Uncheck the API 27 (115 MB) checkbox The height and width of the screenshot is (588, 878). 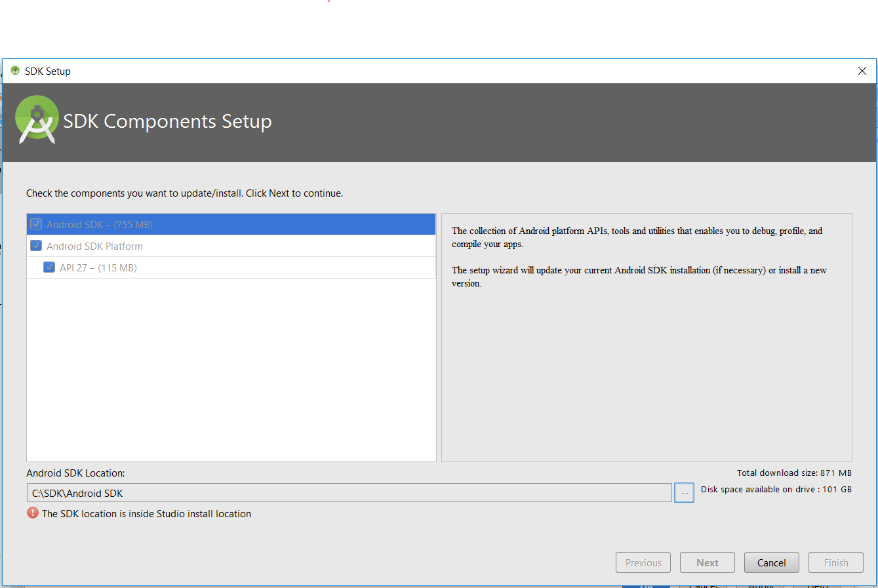pos(49,267)
